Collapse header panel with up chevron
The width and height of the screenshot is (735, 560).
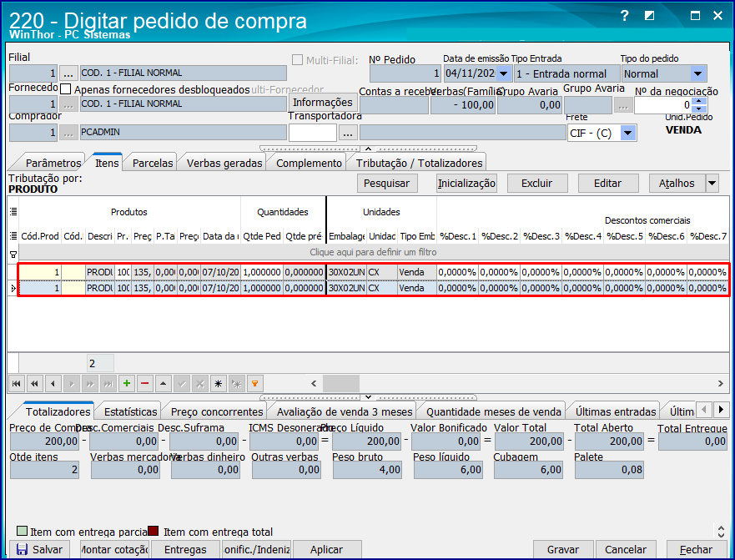coord(369,149)
